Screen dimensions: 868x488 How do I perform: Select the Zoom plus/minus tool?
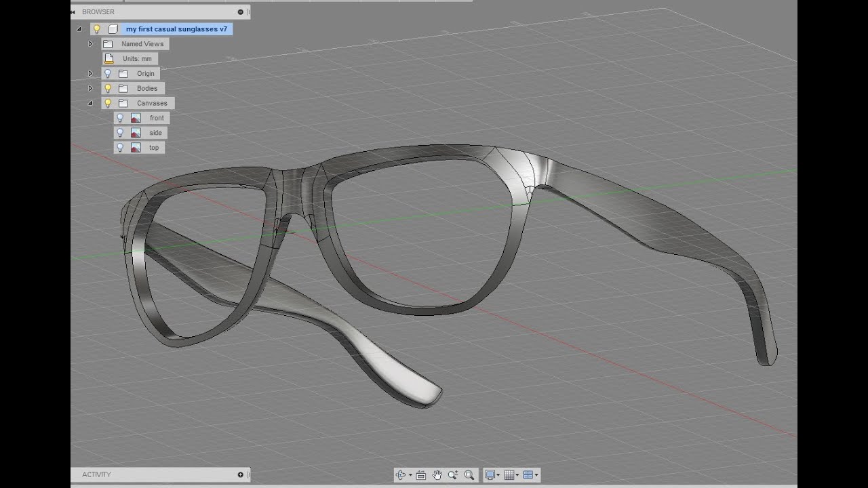(453, 475)
